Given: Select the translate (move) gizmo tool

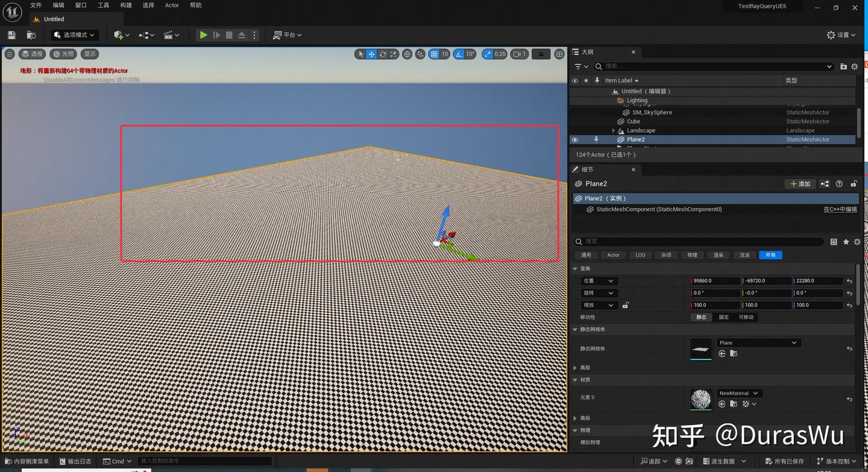Looking at the screenshot, I should click(x=372, y=54).
